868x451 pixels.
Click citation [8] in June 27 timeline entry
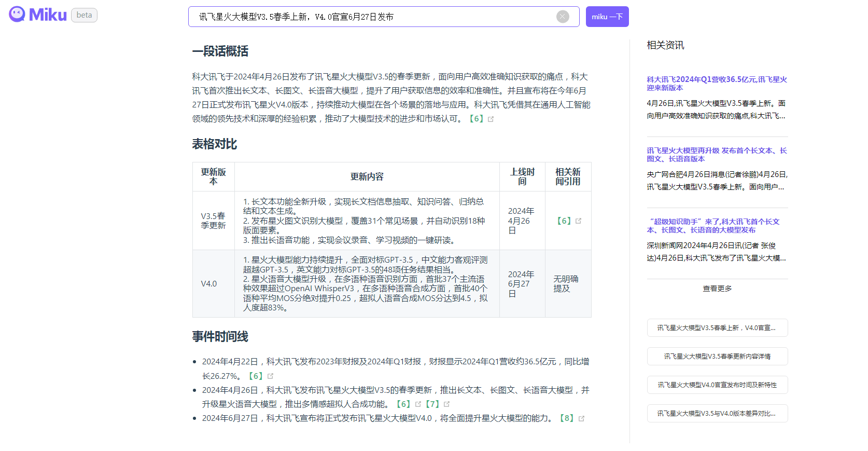pos(566,418)
